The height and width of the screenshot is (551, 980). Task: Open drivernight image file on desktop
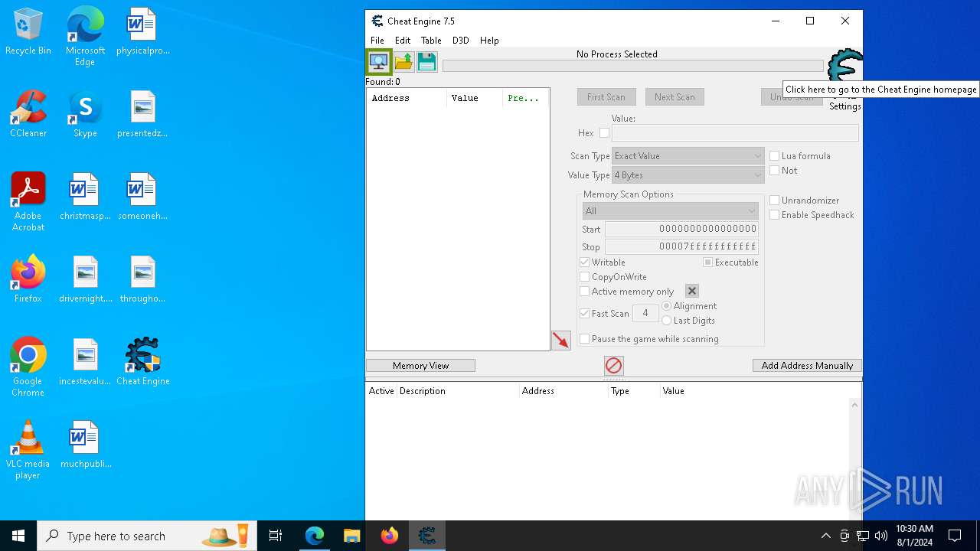coord(85,279)
